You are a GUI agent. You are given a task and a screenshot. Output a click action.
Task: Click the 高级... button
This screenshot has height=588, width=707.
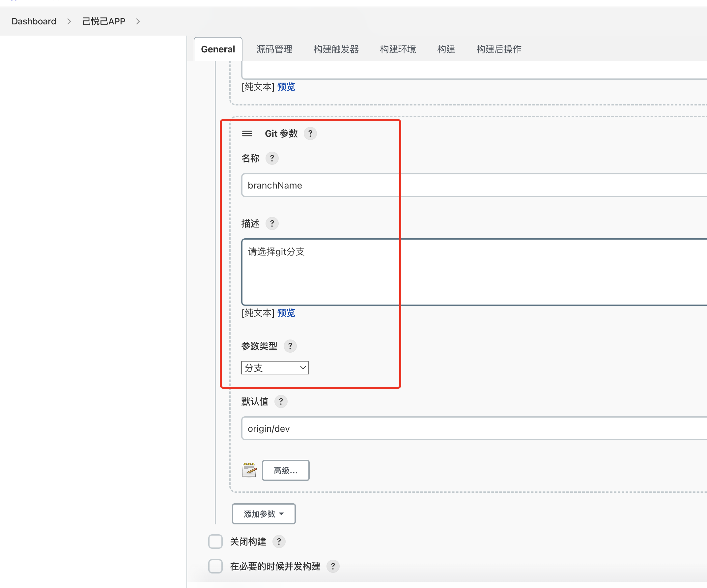click(286, 470)
